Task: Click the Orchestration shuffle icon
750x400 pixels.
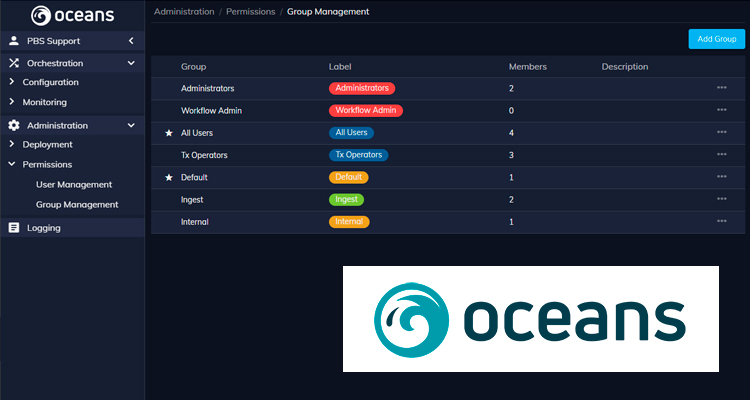Action: click(x=14, y=63)
